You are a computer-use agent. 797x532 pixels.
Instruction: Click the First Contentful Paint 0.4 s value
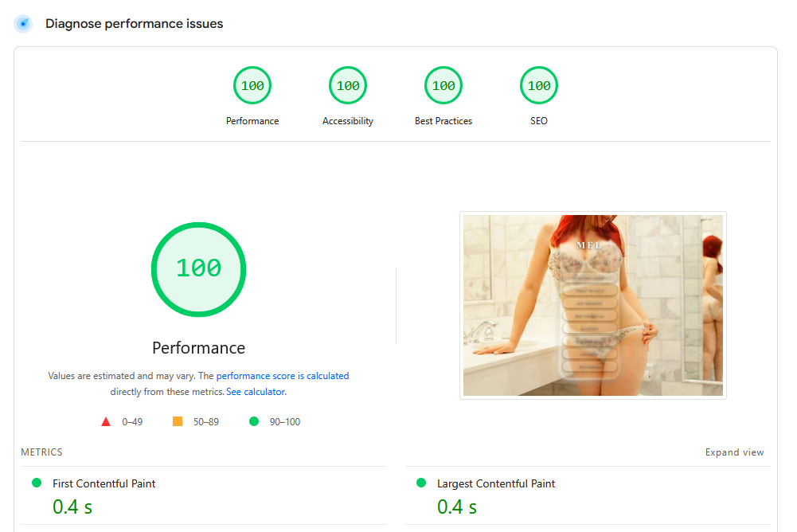72,507
